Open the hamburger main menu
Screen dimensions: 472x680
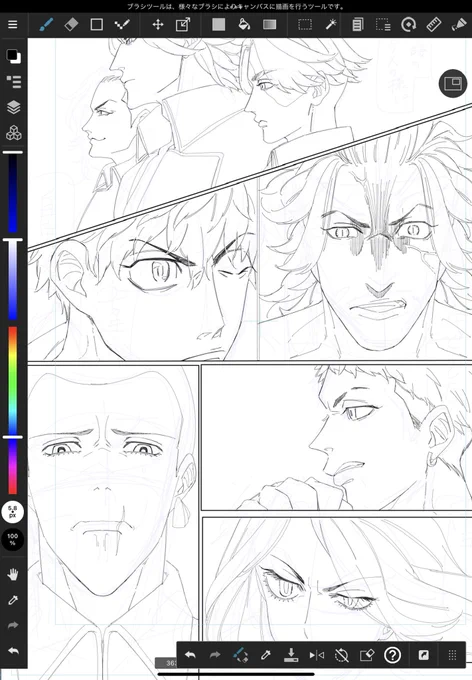point(13,24)
